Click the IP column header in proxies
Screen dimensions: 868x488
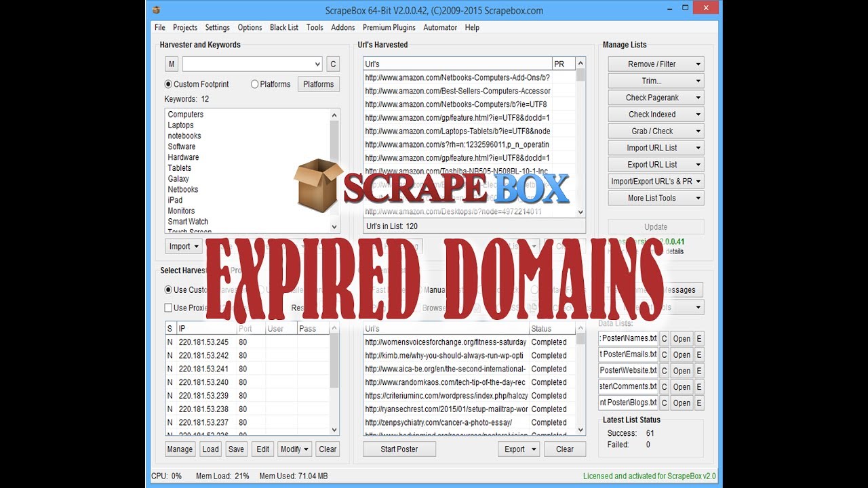coord(206,329)
